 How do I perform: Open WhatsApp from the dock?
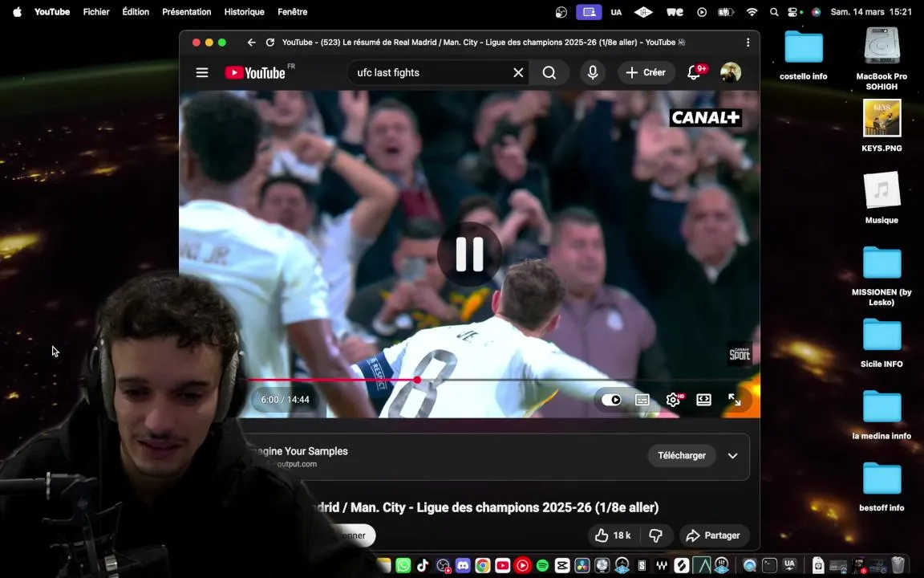(x=403, y=566)
